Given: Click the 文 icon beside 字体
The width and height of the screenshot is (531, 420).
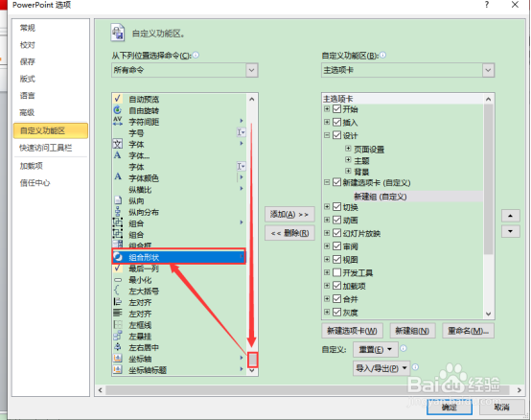Looking at the screenshot, I should 117,144.
